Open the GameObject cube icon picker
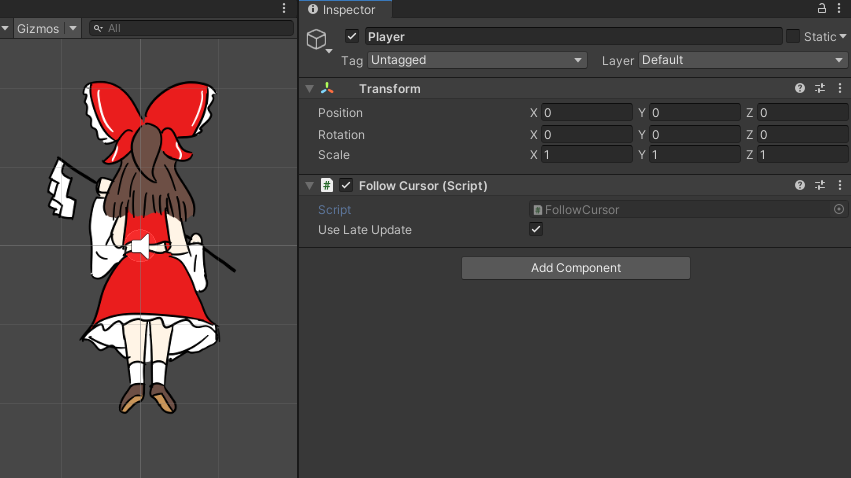Image resolution: width=851 pixels, height=478 pixels. click(318, 41)
